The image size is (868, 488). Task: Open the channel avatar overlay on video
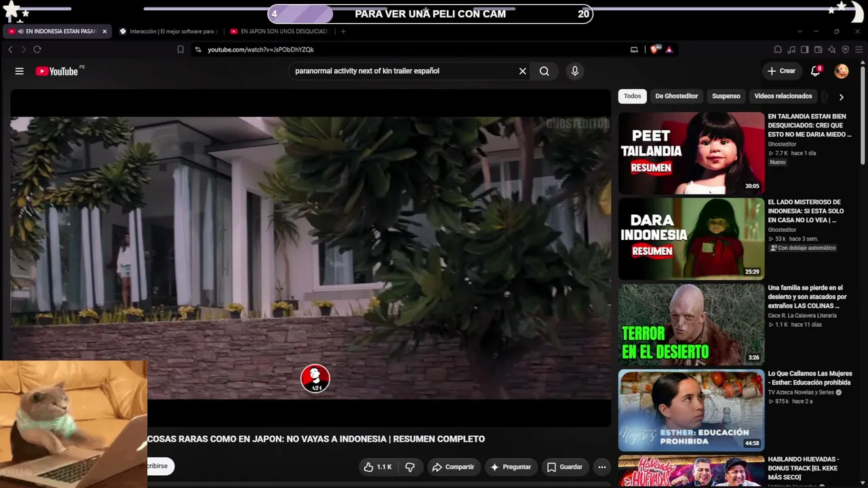(315, 379)
